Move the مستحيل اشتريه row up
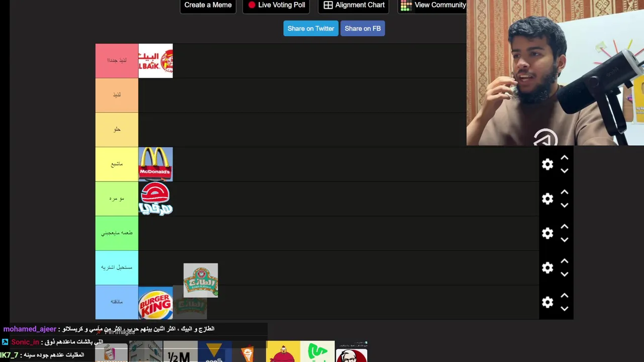This screenshot has width=644, height=362. point(565,261)
